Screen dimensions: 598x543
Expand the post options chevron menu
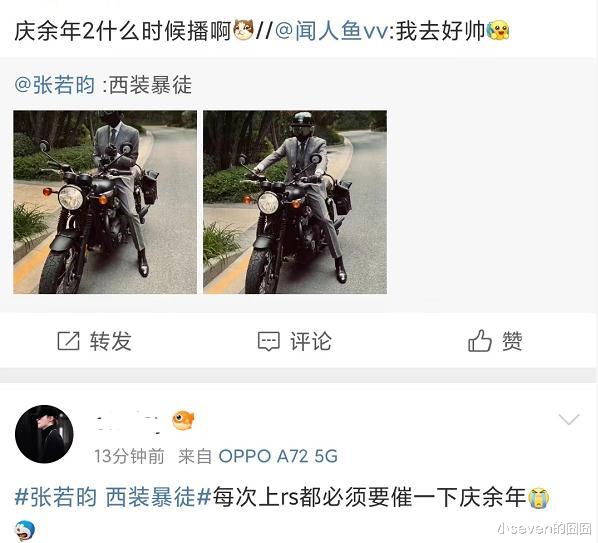(x=569, y=419)
